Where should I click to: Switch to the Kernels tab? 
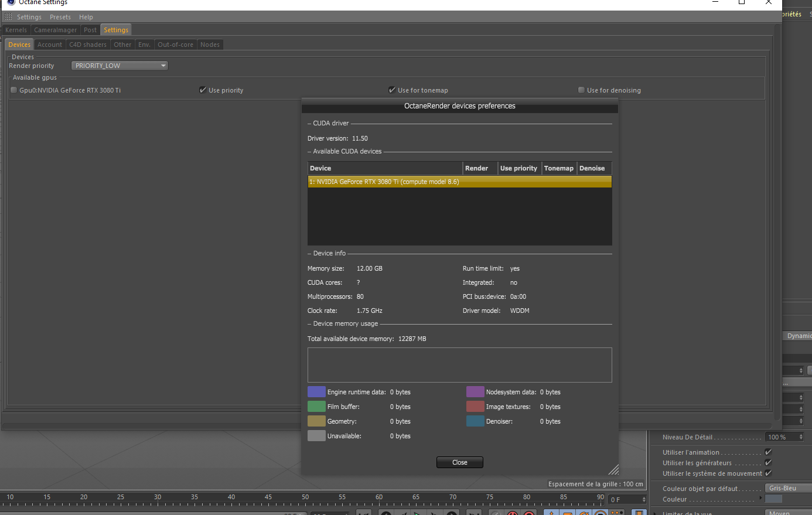pos(16,30)
